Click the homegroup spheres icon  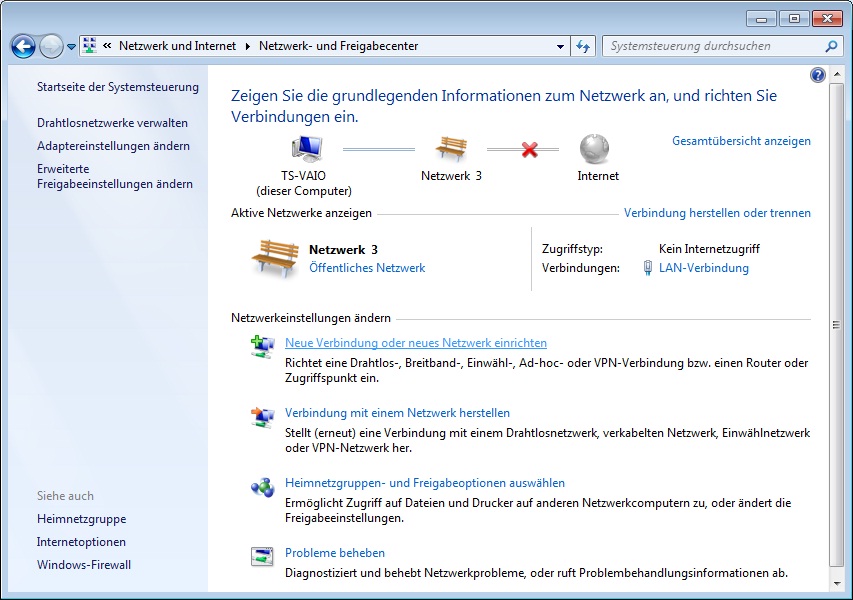click(262, 487)
